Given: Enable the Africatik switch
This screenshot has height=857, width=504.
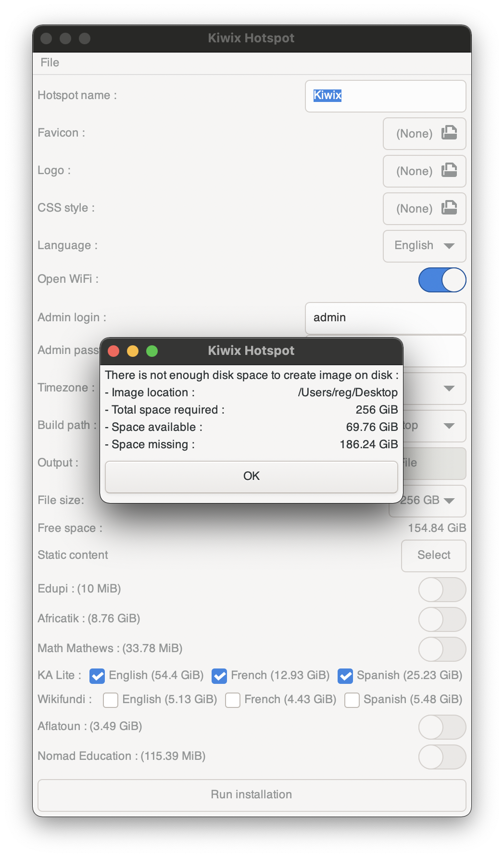Looking at the screenshot, I should 442,619.
